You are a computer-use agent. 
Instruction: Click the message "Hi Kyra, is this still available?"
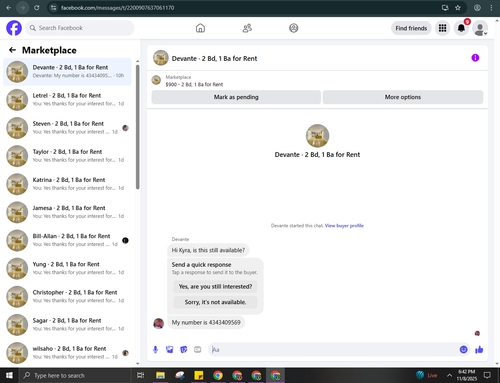tap(208, 250)
